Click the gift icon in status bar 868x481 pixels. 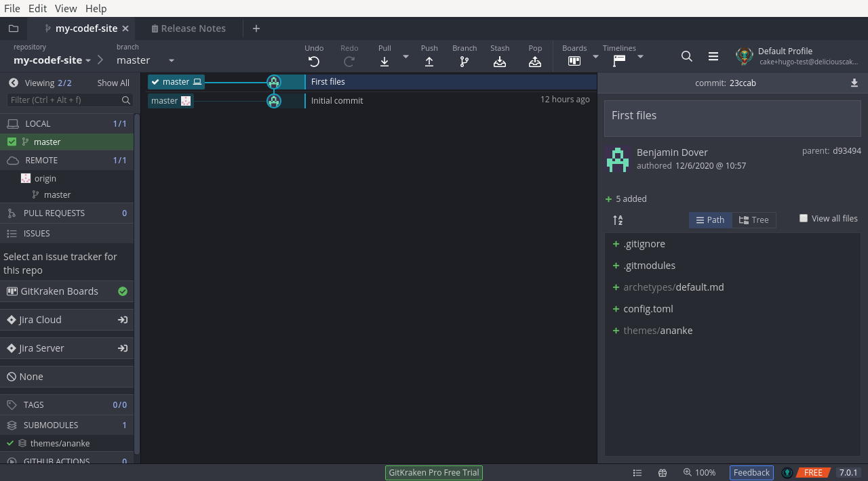point(663,473)
